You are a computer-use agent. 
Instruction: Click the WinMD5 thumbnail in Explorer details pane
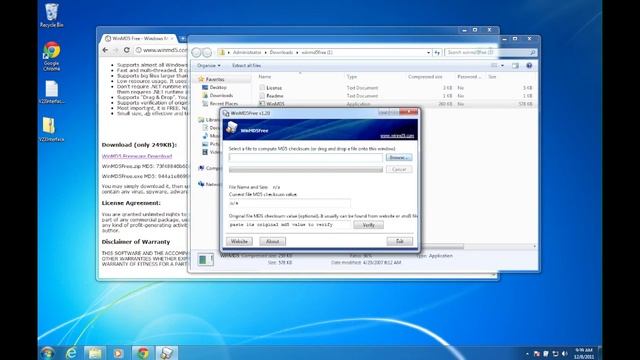point(205,260)
